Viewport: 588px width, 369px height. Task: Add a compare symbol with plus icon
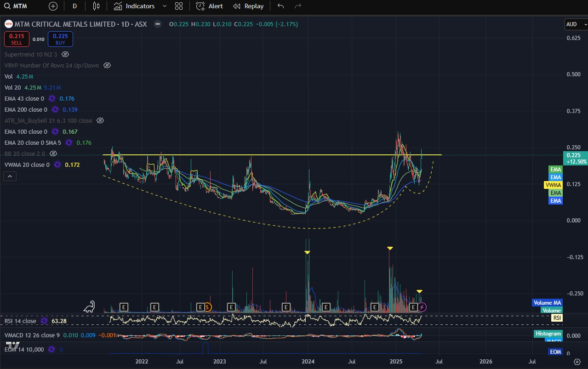point(53,6)
